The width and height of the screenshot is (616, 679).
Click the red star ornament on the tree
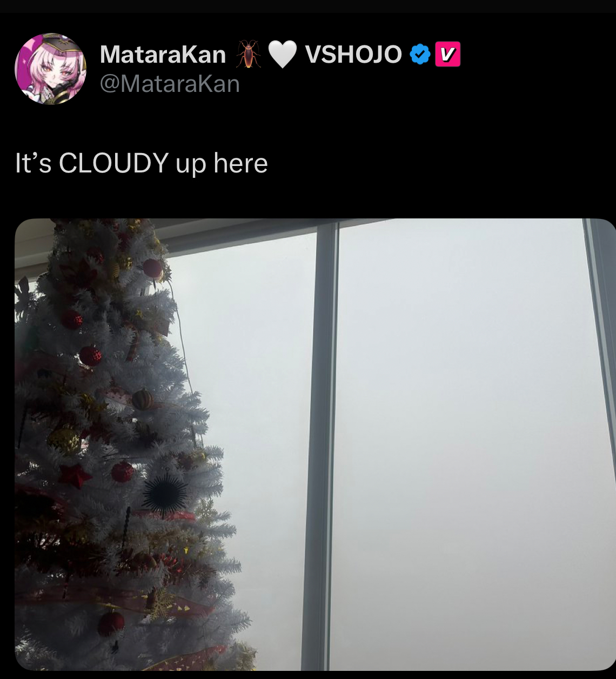point(74,475)
